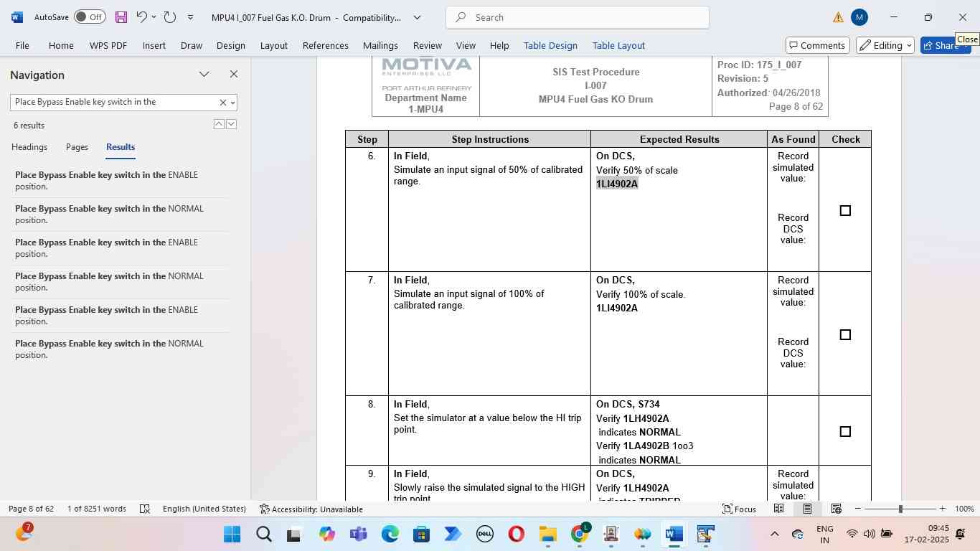980x551 pixels.
Task: Click the 100% zoom level
Action: [964, 509]
